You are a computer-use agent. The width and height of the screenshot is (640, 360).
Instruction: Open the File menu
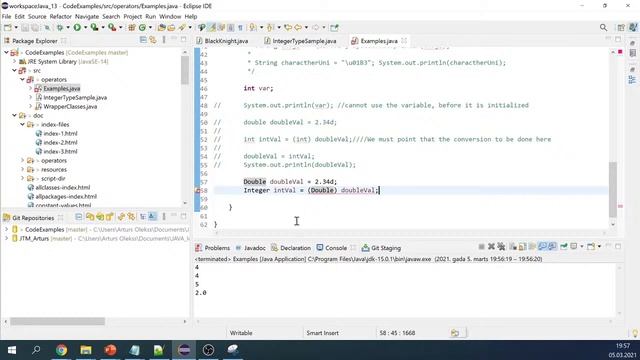tap(7, 16)
